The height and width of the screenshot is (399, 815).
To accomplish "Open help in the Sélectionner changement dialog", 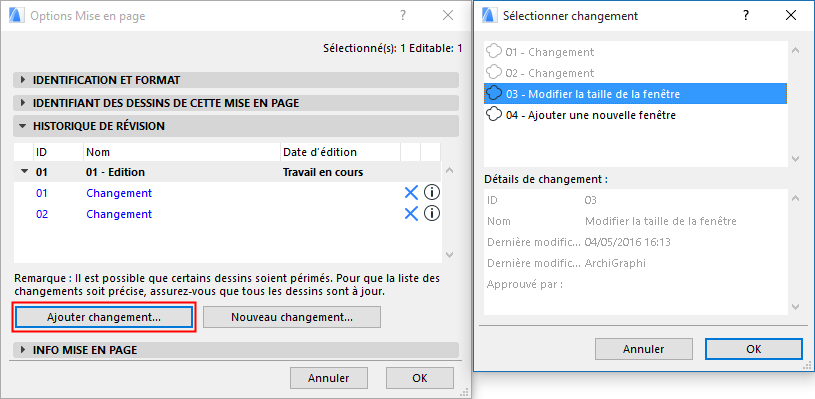I will (746, 16).
